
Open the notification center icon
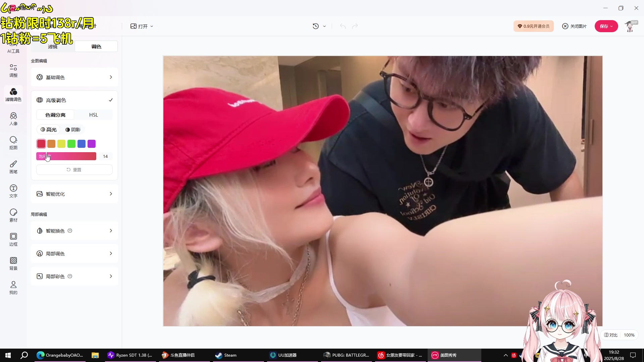pyautogui.click(x=633, y=355)
